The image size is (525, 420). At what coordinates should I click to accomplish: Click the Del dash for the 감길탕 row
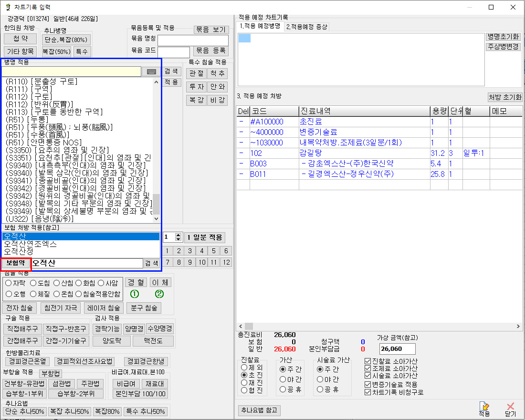pos(241,153)
